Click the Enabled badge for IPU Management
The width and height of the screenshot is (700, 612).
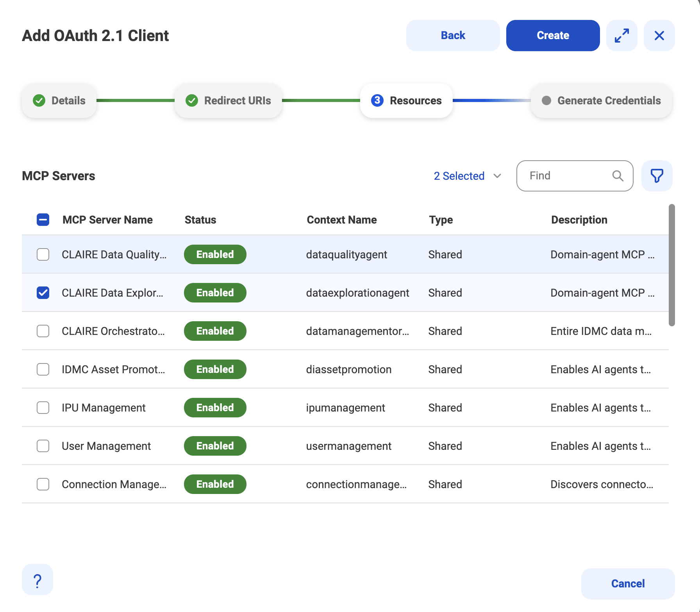click(215, 408)
